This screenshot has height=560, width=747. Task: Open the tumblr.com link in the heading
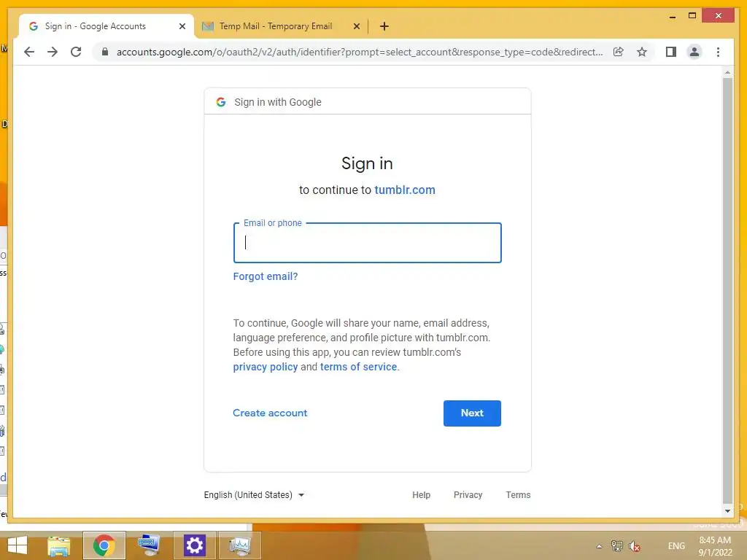[x=405, y=190]
